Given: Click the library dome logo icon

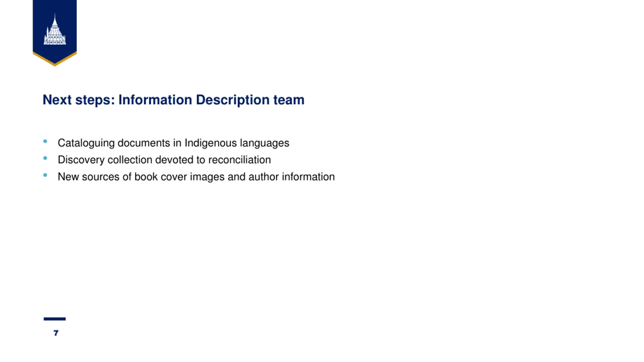Looking at the screenshot, I should pyautogui.click(x=55, y=29).
